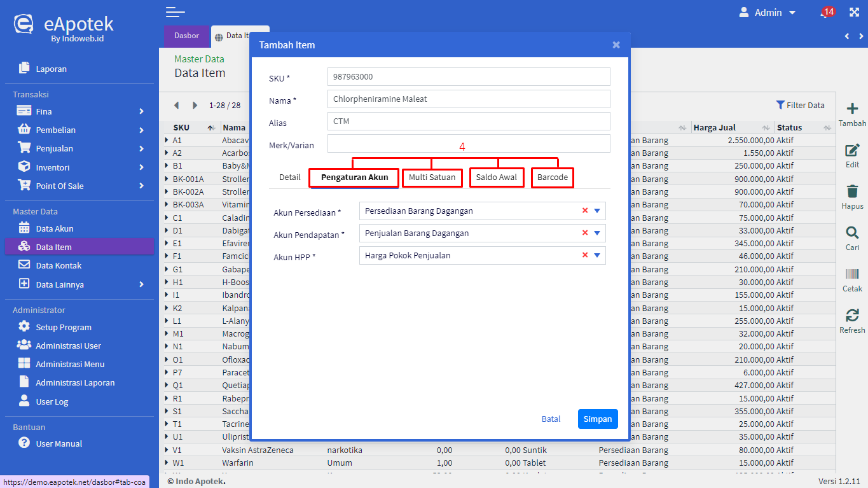This screenshot has height=488, width=868.
Task: Open the notification bell icon
Action: pyautogui.click(x=825, y=13)
